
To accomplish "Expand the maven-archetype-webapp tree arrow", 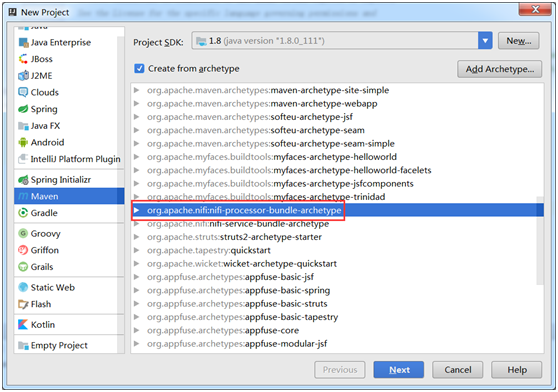I will point(136,104).
